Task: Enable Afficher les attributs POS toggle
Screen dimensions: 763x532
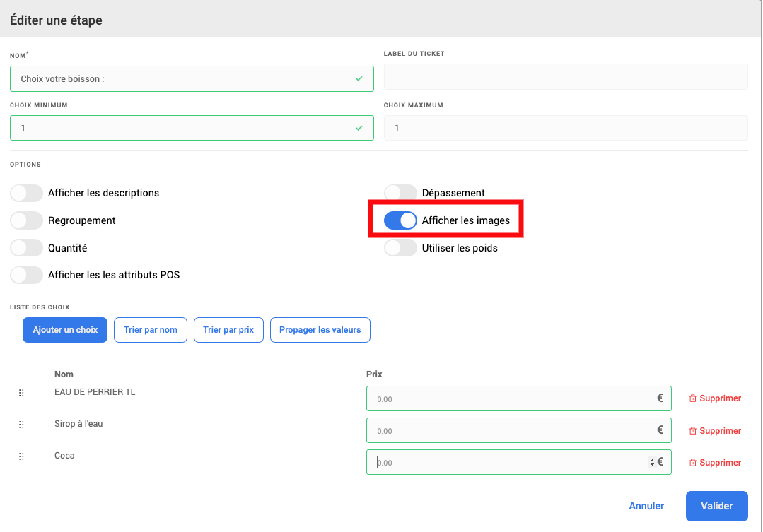Action: pos(27,275)
